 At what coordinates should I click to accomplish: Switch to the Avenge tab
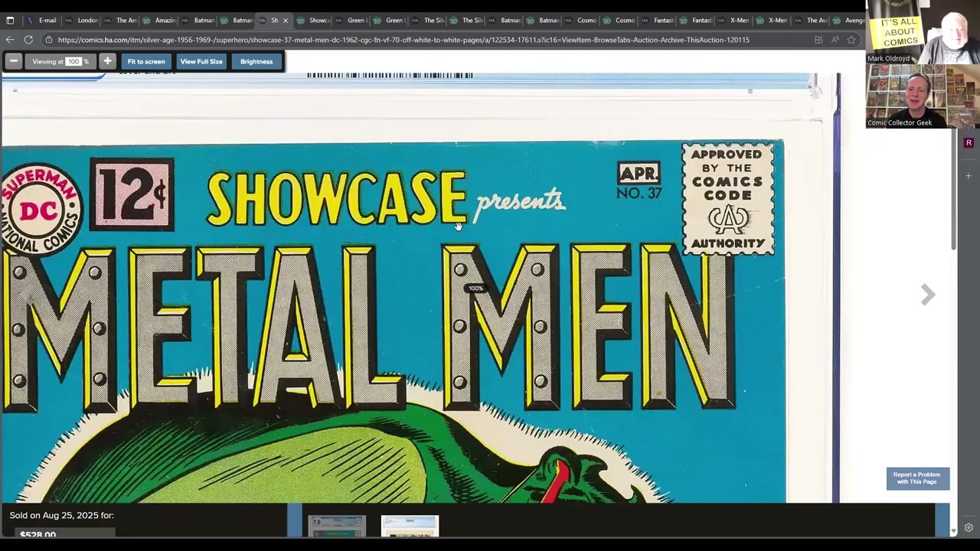[848, 21]
